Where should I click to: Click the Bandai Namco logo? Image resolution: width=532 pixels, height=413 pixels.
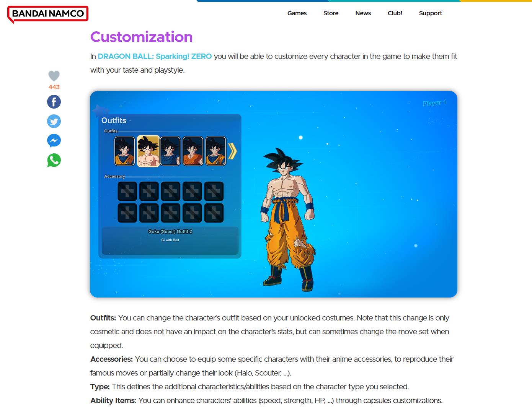(x=48, y=14)
